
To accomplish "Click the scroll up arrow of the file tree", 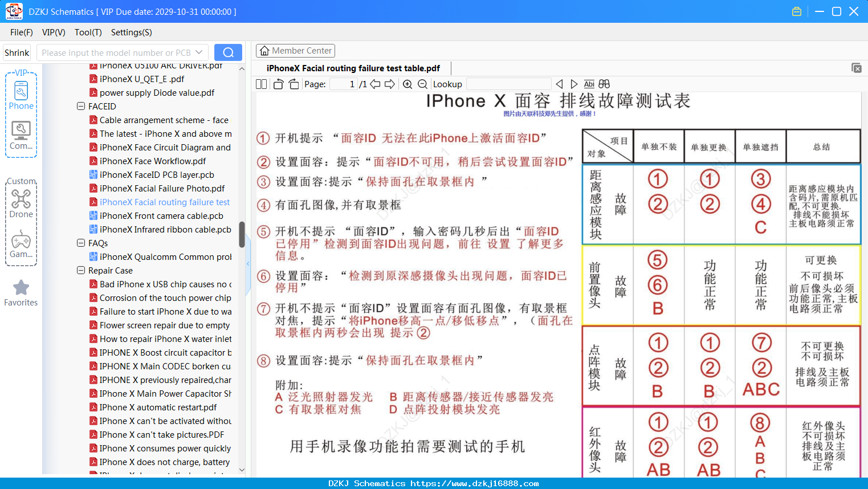I will (x=242, y=68).
